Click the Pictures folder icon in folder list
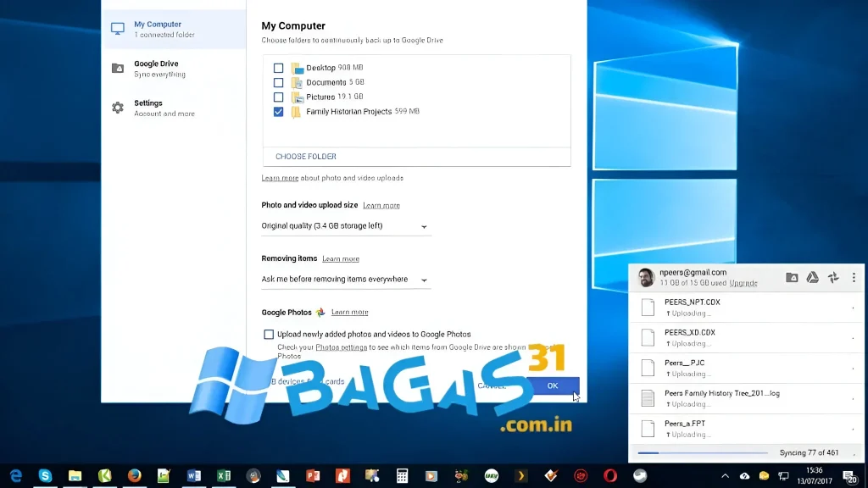 pyautogui.click(x=298, y=97)
